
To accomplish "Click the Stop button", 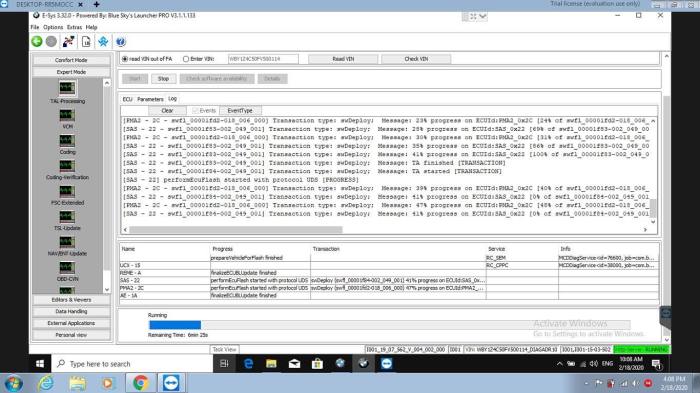I will [x=163, y=79].
